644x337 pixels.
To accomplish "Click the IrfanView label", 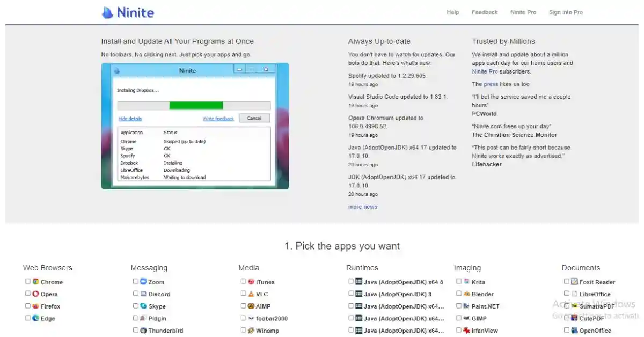I will (485, 331).
